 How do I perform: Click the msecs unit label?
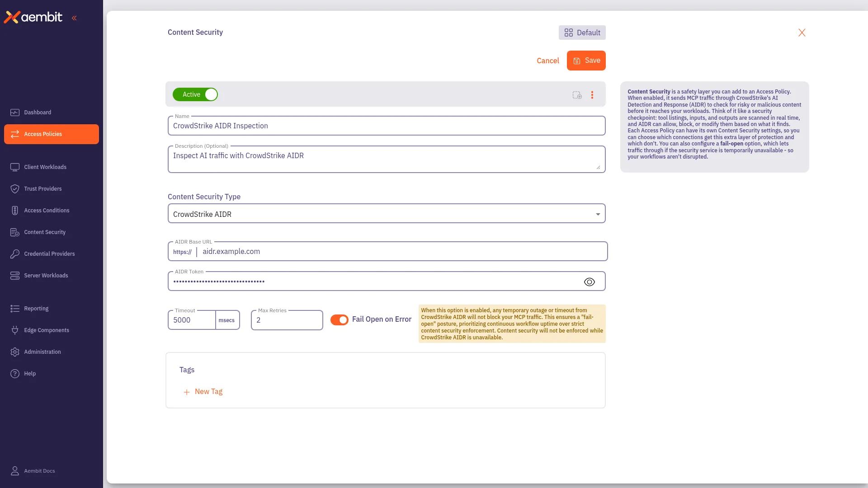tap(226, 320)
